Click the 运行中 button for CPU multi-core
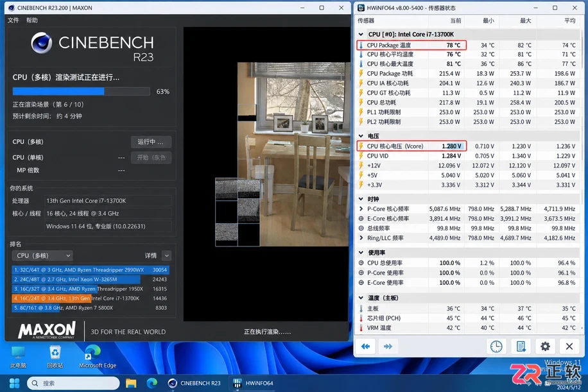Screen dimensions: 588x392 point(151,142)
